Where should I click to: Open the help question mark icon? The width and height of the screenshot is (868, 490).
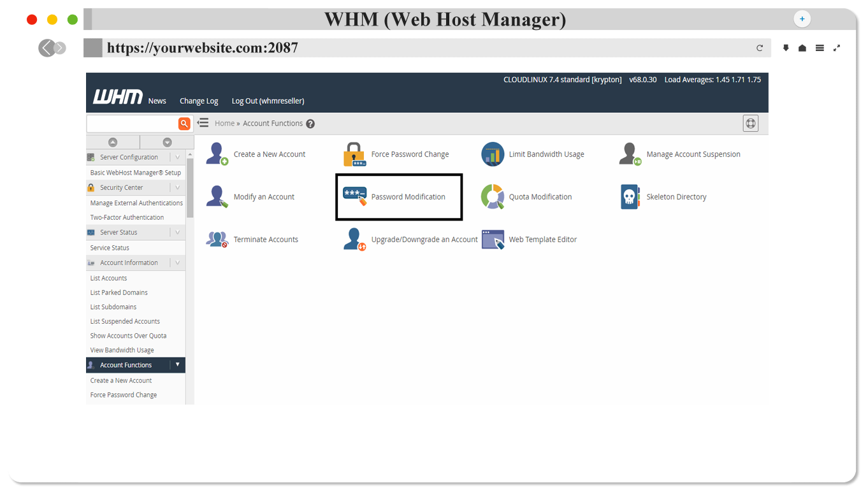point(310,124)
